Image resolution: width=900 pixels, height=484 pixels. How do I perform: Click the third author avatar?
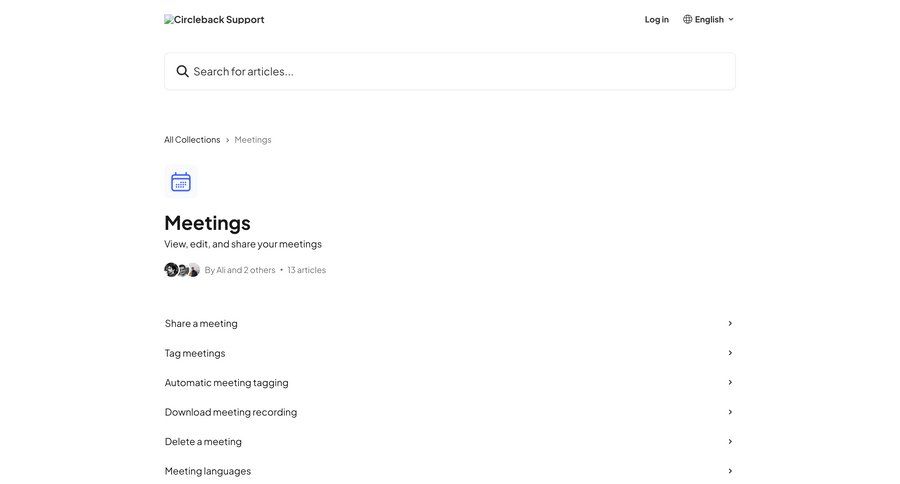coord(193,270)
